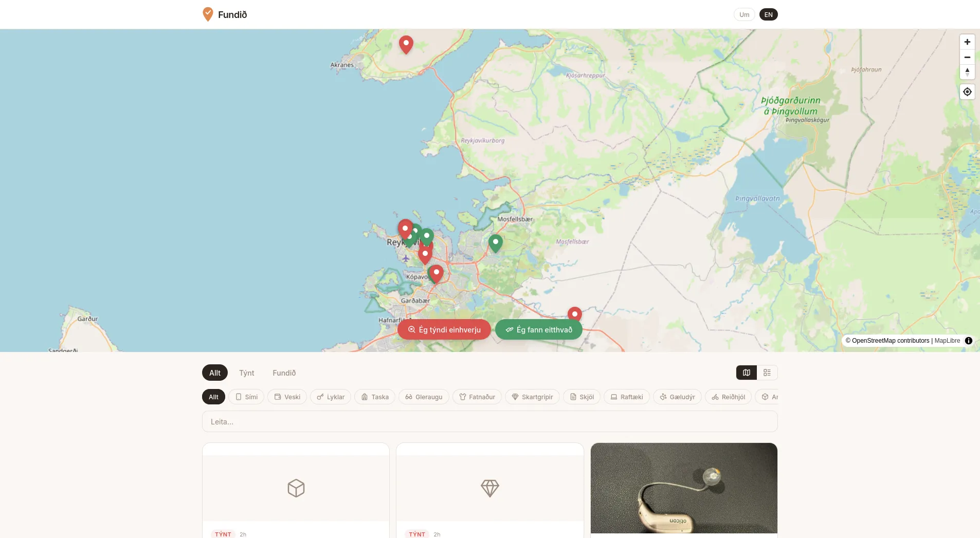The height and width of the screenshot is (538, 980).
Task: Click the Leita search field
Action: 489,421
